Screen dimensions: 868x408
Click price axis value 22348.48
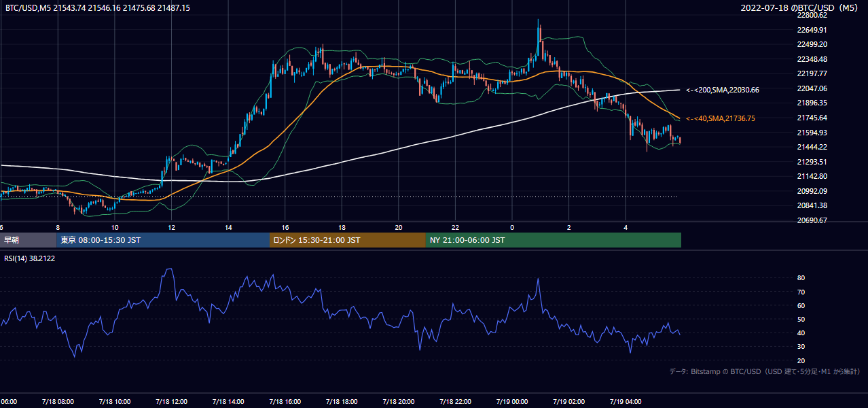click(812, 59)
